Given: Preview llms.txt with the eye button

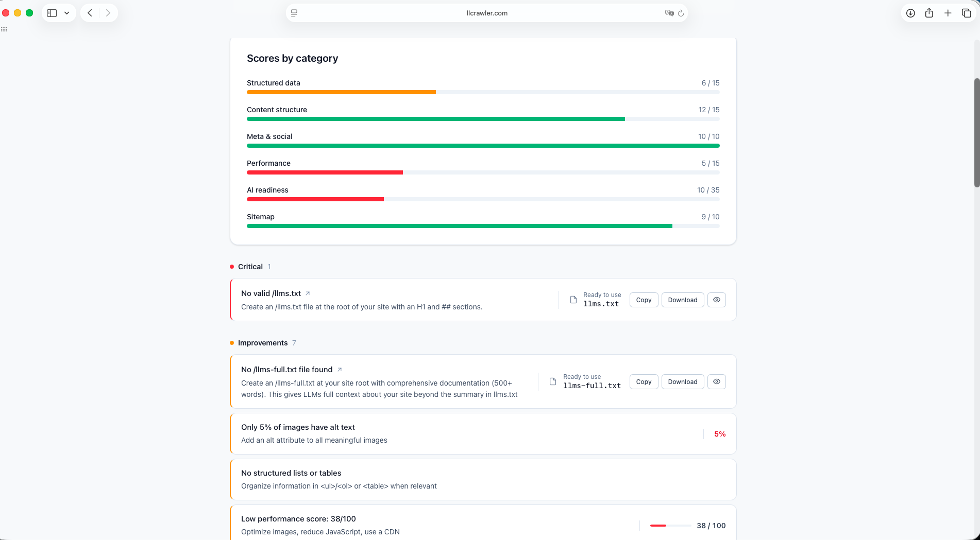Looking at the screenshot, I should click(716, 300).
